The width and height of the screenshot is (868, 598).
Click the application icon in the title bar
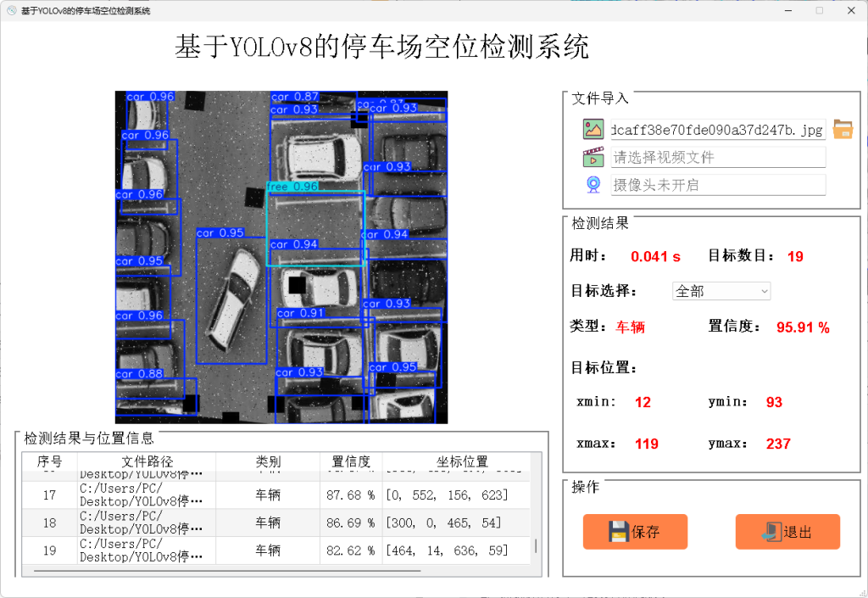(9, 10)
